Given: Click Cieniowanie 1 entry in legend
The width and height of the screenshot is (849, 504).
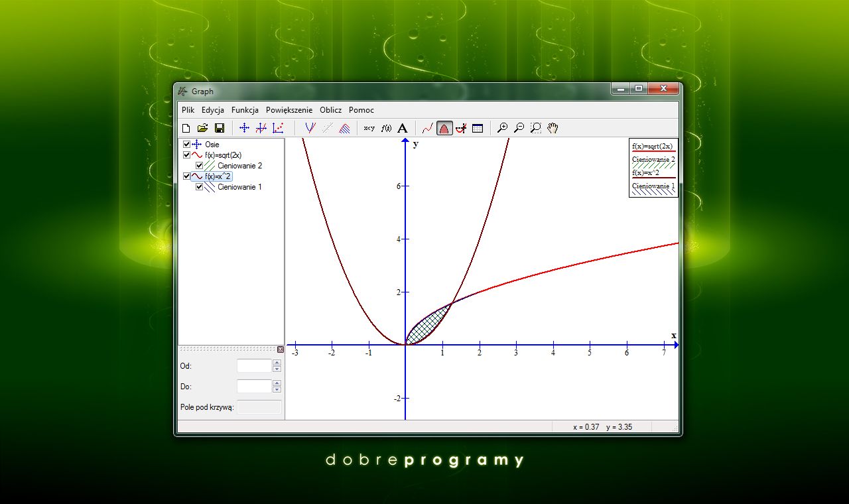Looking at the screenshot, I should pyautogui.click(x=653, y=186).
